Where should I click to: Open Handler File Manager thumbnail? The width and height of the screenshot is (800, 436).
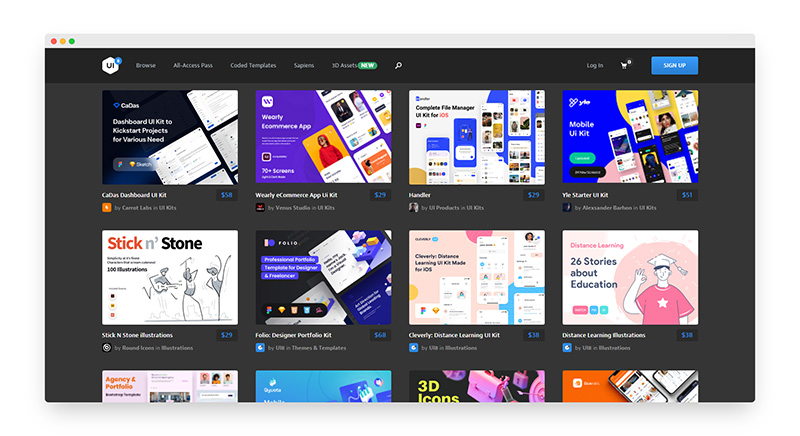(x=477, y=137)
